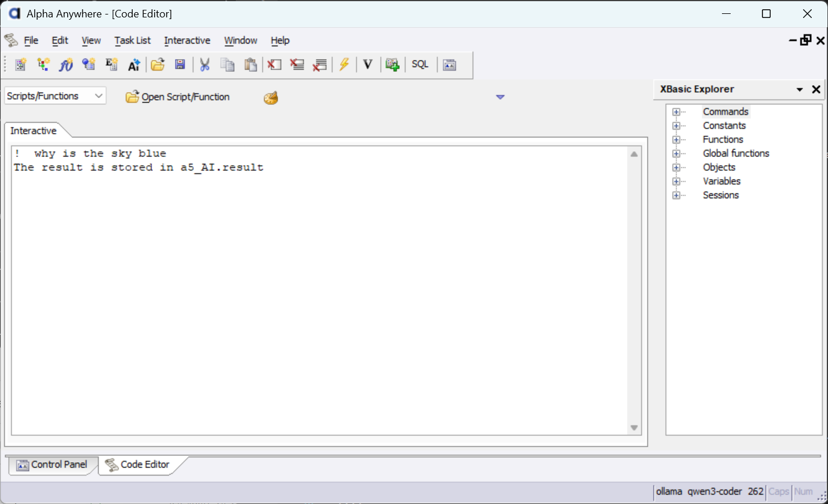Click the 'ollama qwen3-coder 262' status bar text
This screenshot has width=828, height=504.
click(710, 492)
